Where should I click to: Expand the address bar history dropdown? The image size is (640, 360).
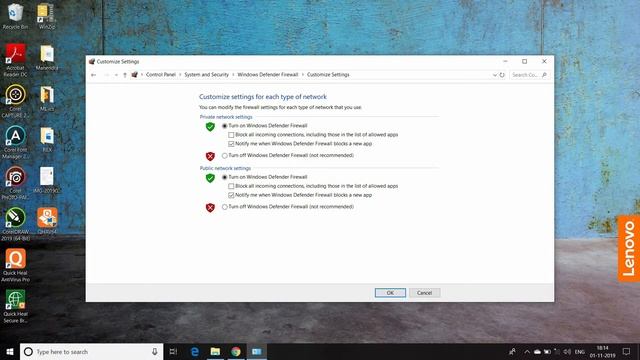495,75
